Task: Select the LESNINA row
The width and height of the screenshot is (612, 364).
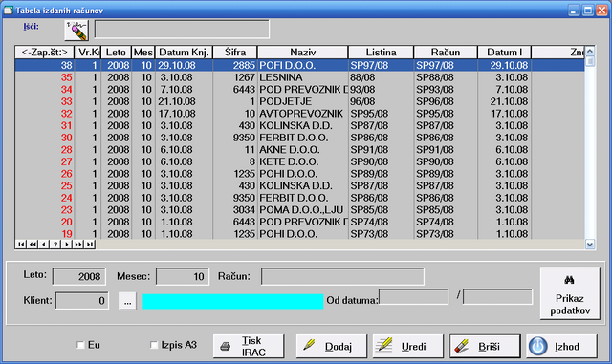Action: [x=299, y=77]
